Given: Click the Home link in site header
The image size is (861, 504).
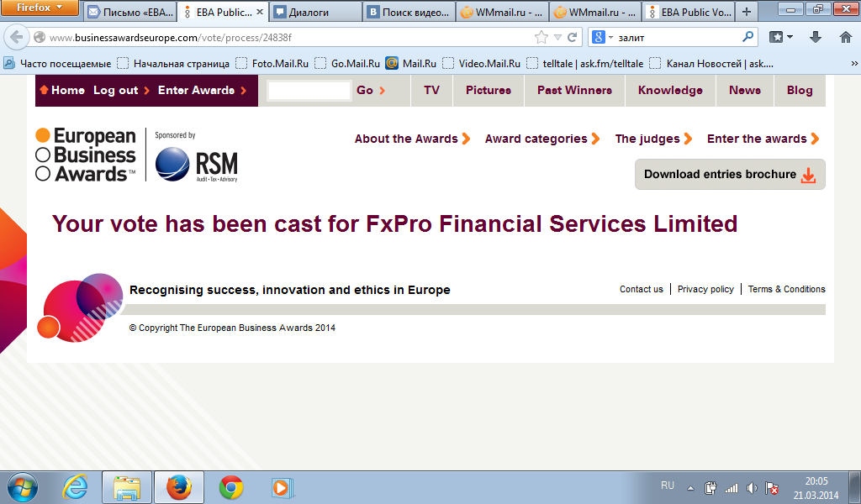Looking at the screenshot, I should pyautogui.click(x=62, y=91).
